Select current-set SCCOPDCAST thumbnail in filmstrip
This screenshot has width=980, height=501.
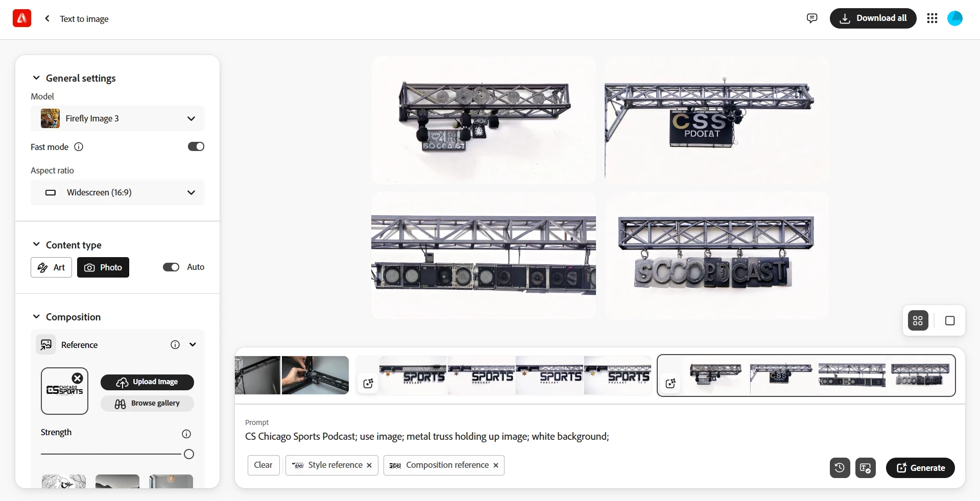coord(919,375)
